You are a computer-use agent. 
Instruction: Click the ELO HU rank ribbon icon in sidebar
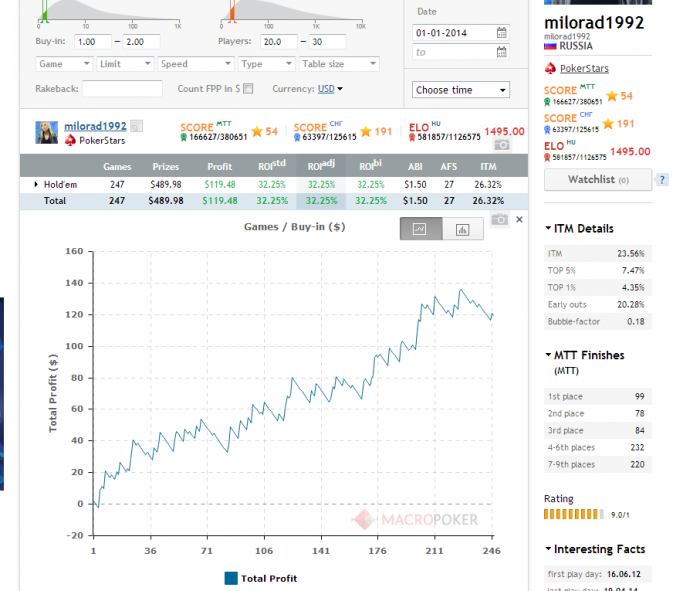pos(547,157)
